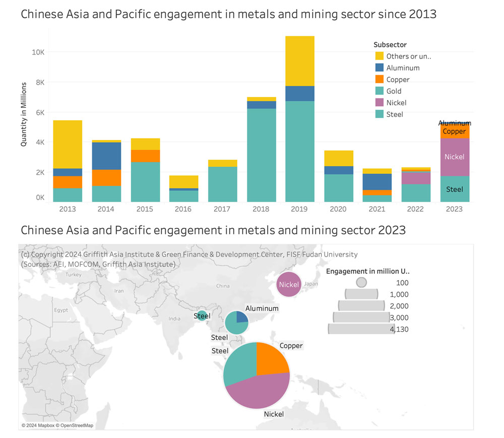Click the 100 size legend circle
This screenshot has width=504, height=438.
(361, 283)
